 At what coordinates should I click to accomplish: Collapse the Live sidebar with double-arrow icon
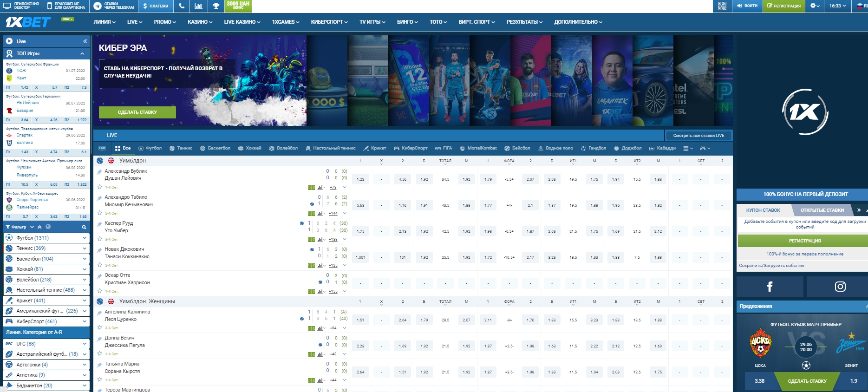(x=85, y=41)
